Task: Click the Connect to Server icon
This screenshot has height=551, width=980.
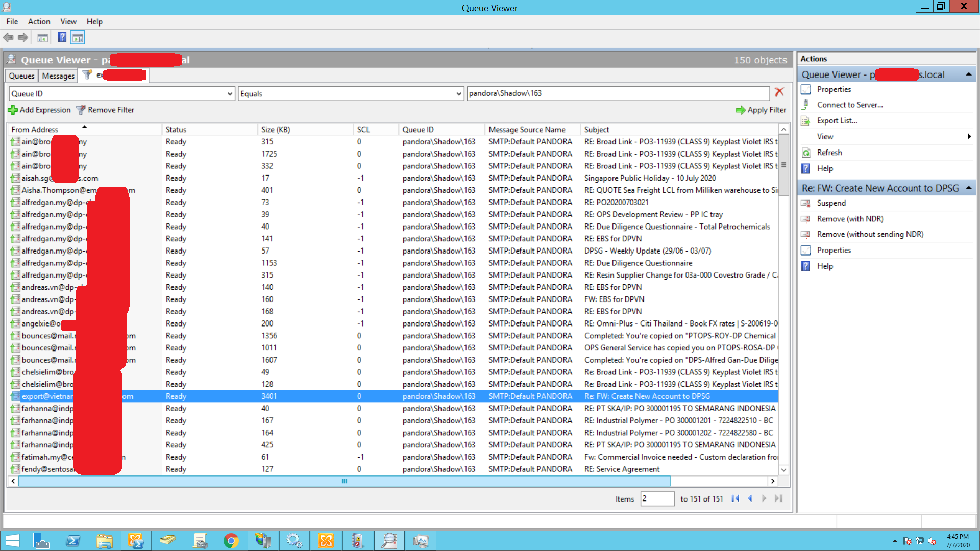Action: pos(806,104)
